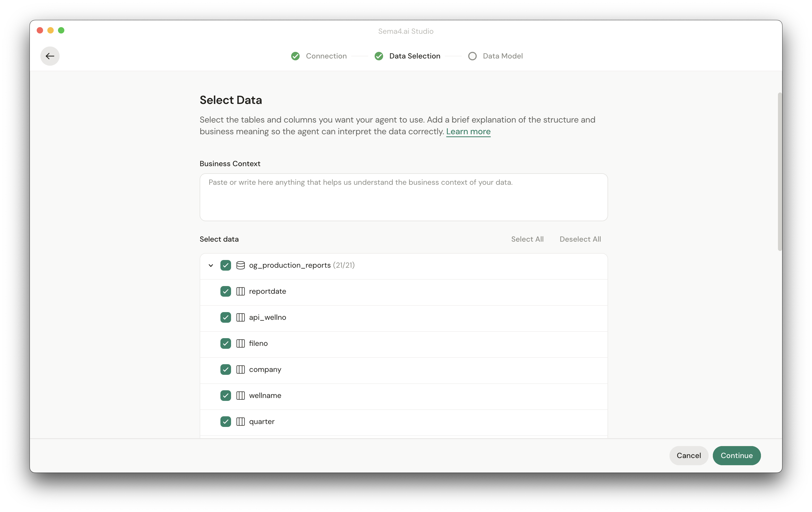Toggle the og_production_reports table checkbox
Screen dimensions: 812x512
(225, 265)
